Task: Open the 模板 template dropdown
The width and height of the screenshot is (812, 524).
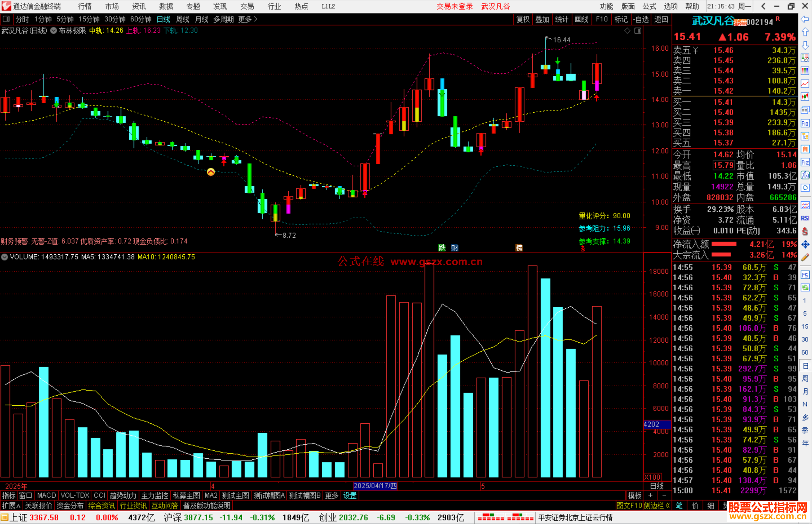Action: (635, 495)
